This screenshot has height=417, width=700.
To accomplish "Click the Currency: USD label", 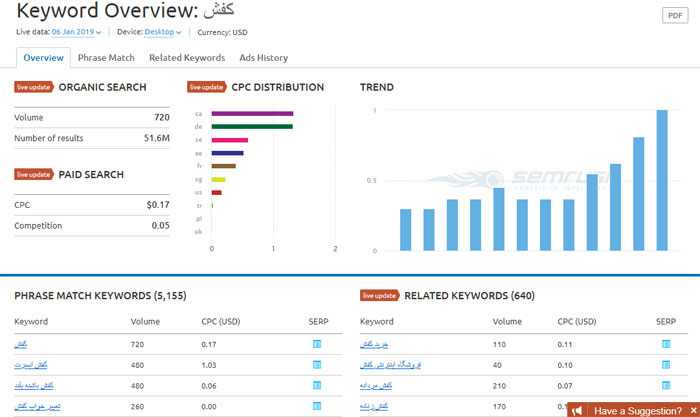I will 222,32.
